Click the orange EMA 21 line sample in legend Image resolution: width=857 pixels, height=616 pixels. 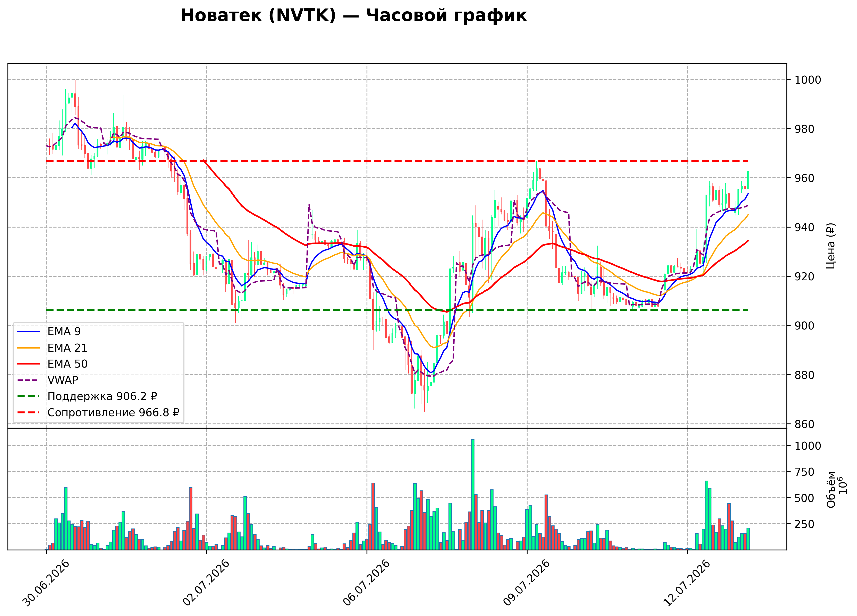pyautogui.click(x=28, y=348)
